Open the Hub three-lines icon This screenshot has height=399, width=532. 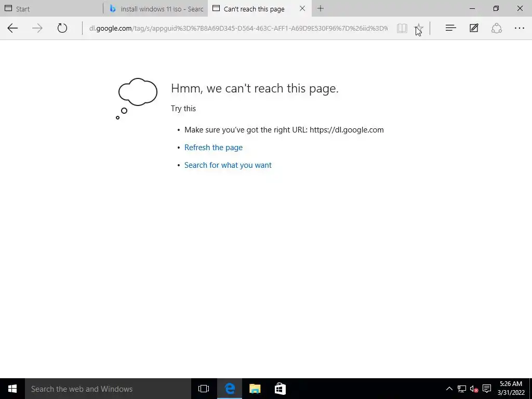(x=450, y=28)
